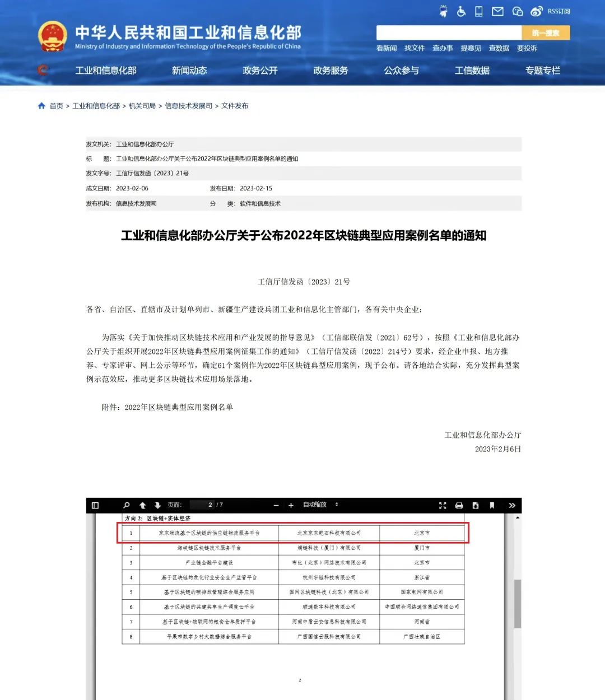This screenshot has width=605, height=700.
Task: Click the PDF zoom in plus button
Action: pos(291,505)
